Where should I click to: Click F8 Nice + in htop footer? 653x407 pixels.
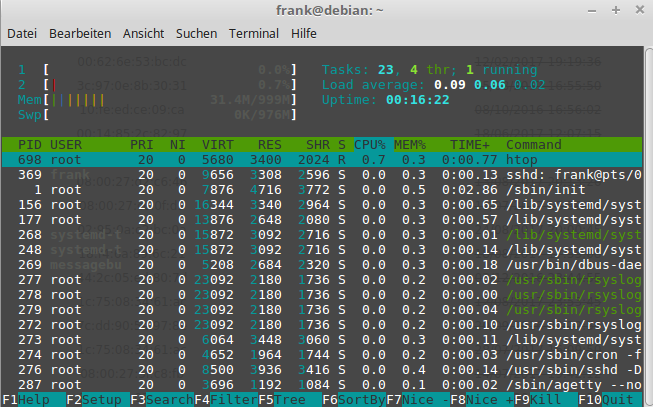(x=482, y=400)
